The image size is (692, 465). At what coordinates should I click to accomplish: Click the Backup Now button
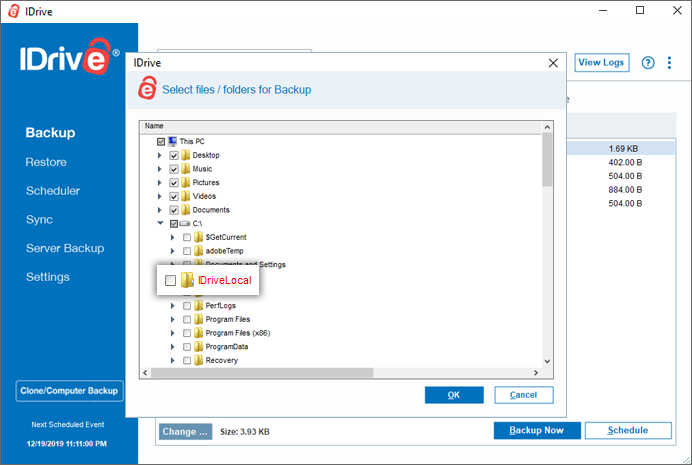537,430
